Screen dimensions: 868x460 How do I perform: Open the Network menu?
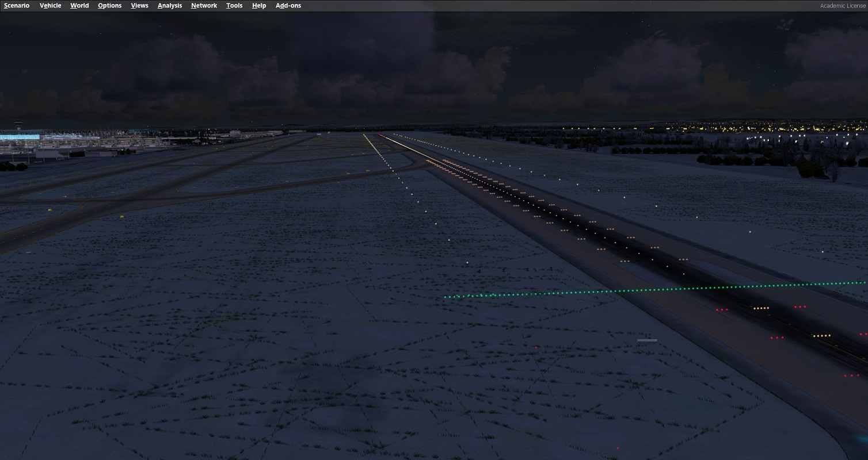click(x=204, y=6)
